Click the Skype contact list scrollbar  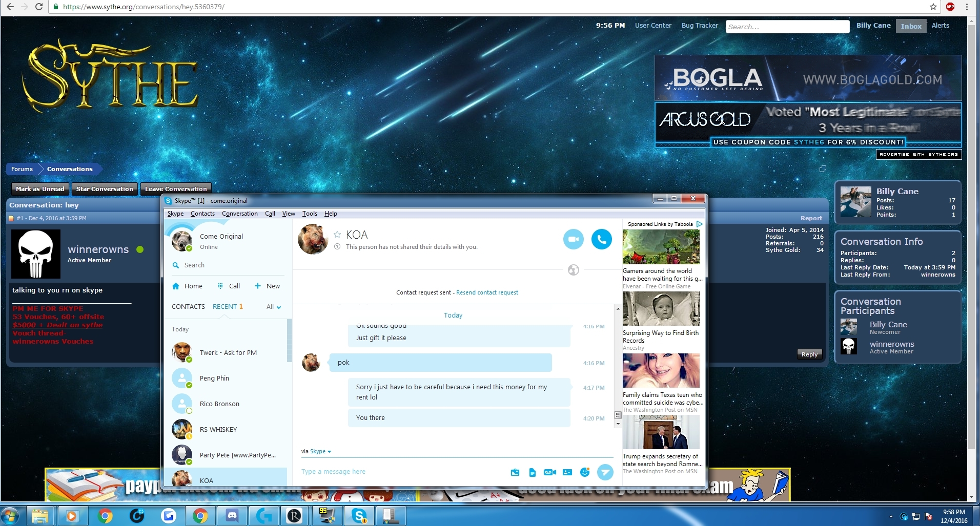point(290,341)
